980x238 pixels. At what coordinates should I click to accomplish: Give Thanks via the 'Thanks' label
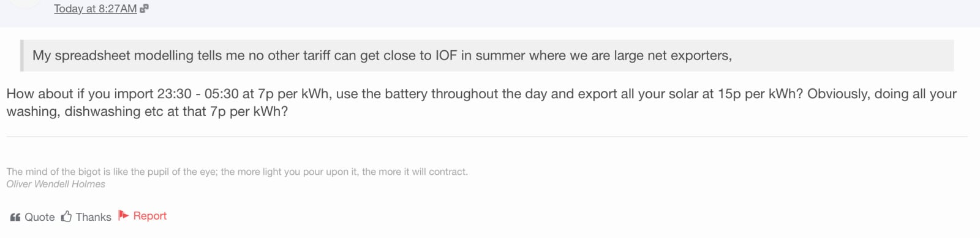pos(93,217)
